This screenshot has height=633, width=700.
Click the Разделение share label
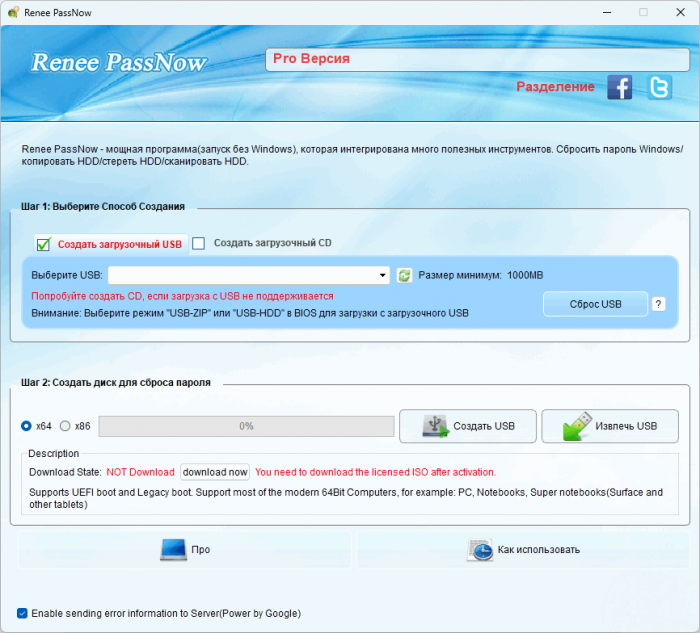coord(555,87)
